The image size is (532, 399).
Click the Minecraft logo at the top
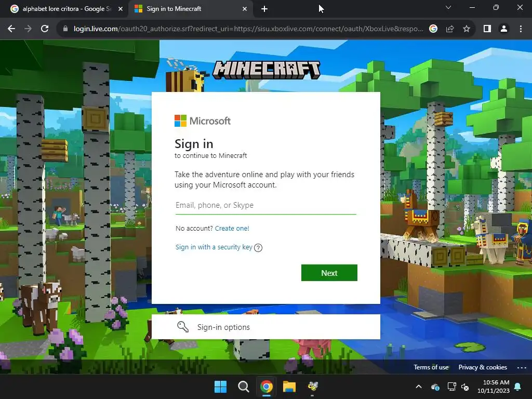point(267,70)
